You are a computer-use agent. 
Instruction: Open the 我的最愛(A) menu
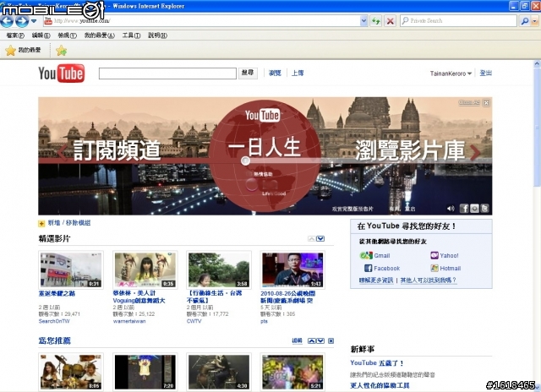(x=100, y=35)
